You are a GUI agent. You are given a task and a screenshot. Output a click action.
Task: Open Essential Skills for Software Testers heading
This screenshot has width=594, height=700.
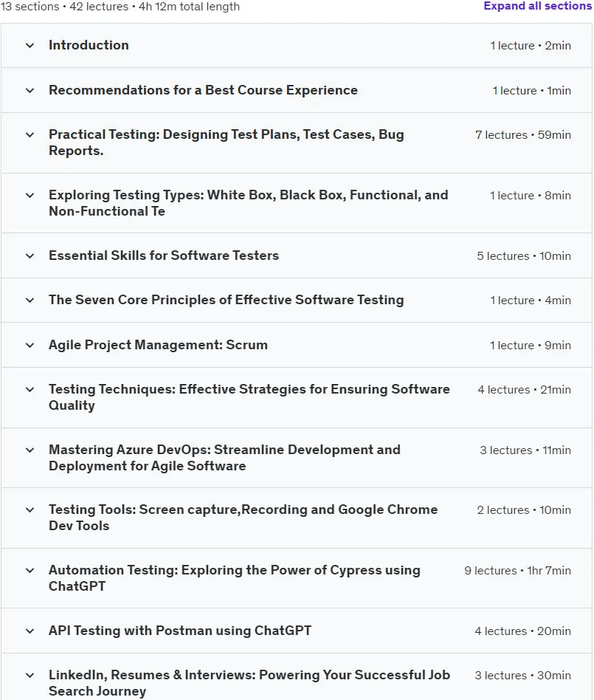[x=164, y=255]
